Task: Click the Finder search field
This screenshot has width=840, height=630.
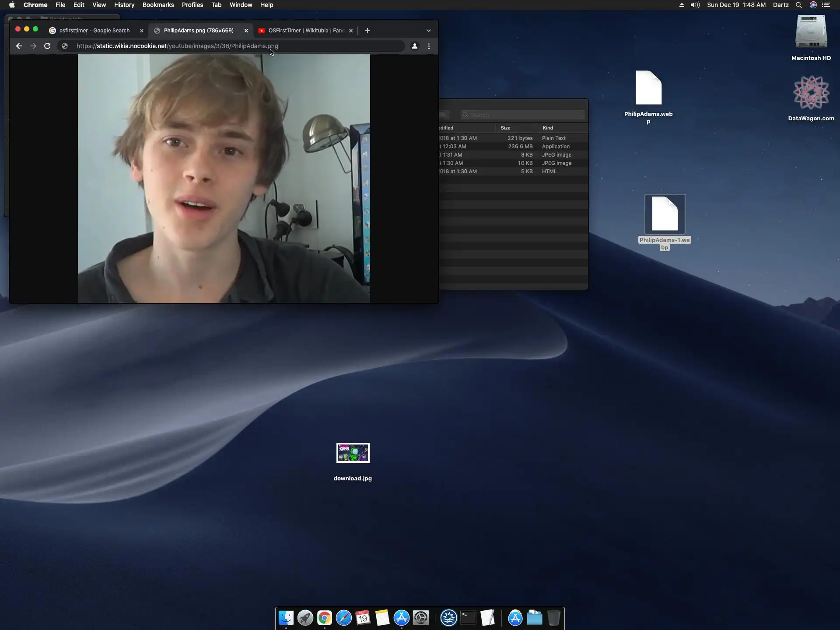Action: coord(523,115)
